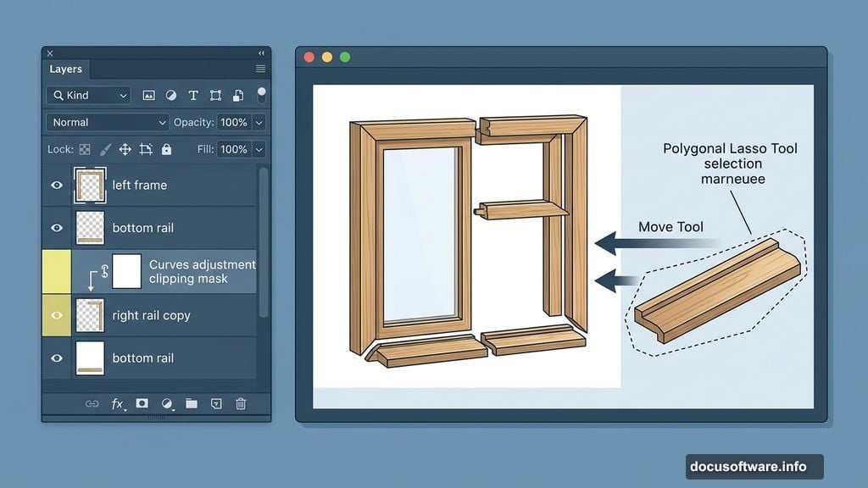Viewport: 868px width, 488px height.
Task: Hide the left frame layer
Action: click(x=56, y=185)
